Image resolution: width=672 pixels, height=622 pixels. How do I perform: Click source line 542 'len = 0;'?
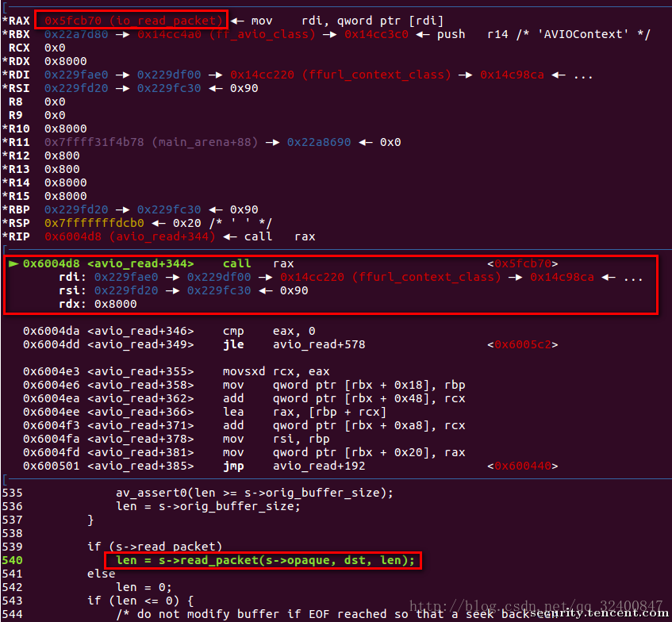tap(144, 587)
